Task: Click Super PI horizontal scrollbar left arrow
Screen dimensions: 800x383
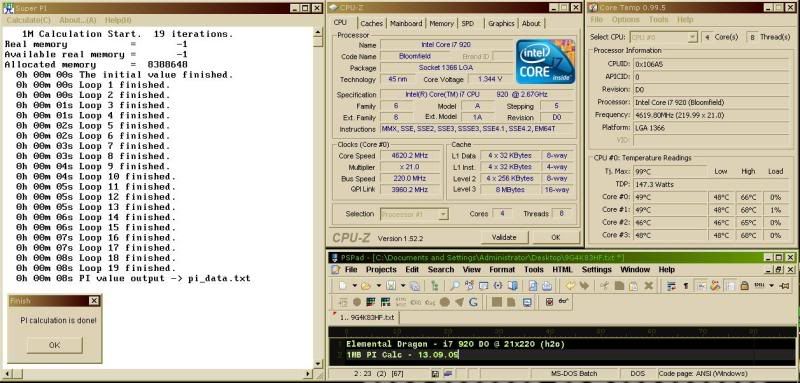Action: coord(6,374)
